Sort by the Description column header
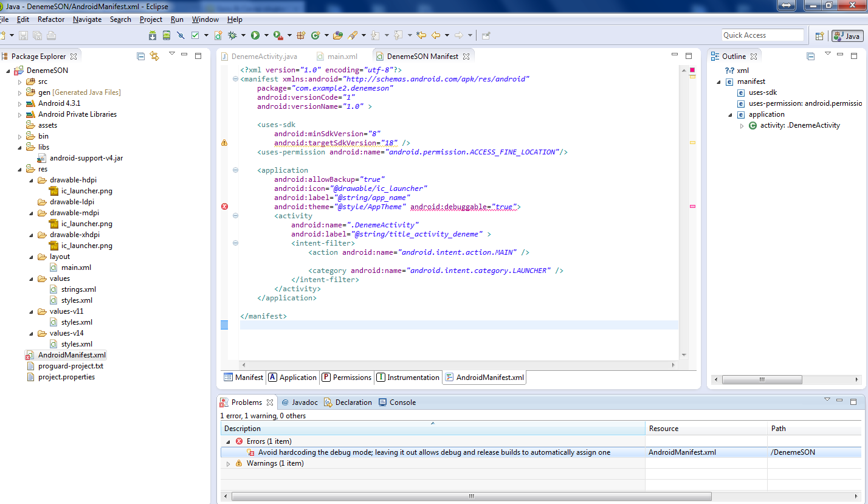The width and height of the screenshot is (868, 504). tap(432, 429)
